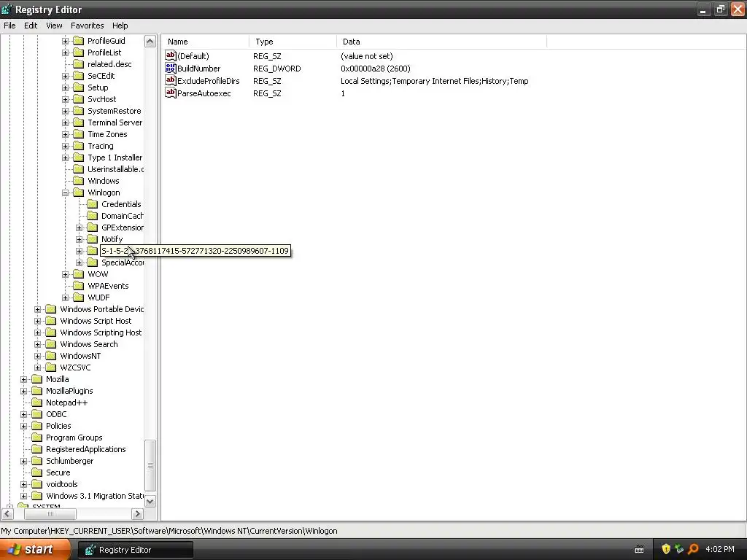Select the Program Groups key

pos(74,437)
